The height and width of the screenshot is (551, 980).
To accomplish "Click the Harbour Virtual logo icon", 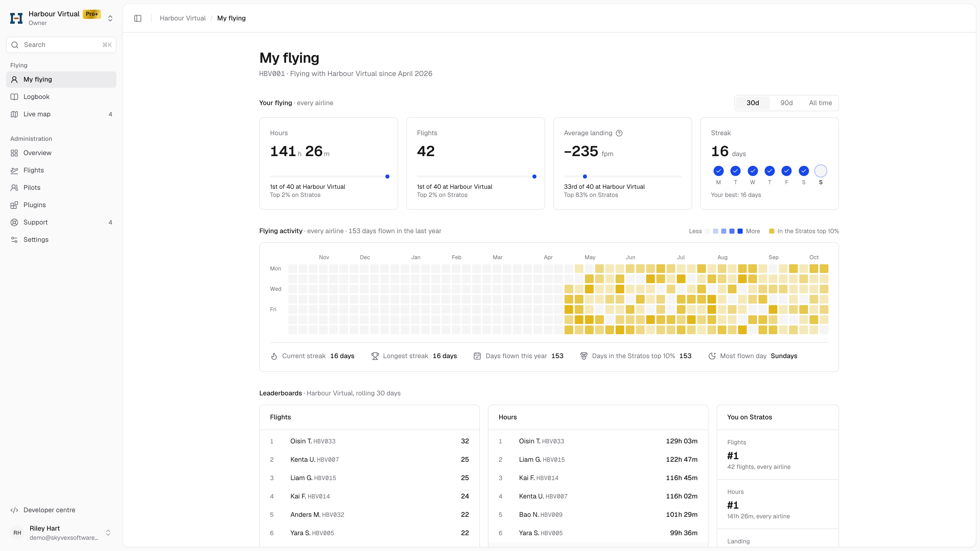I will click(x=16, y=18).
